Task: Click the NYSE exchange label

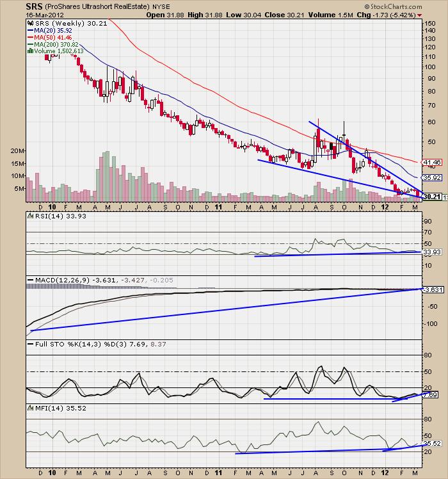Action: click(161, 6)
